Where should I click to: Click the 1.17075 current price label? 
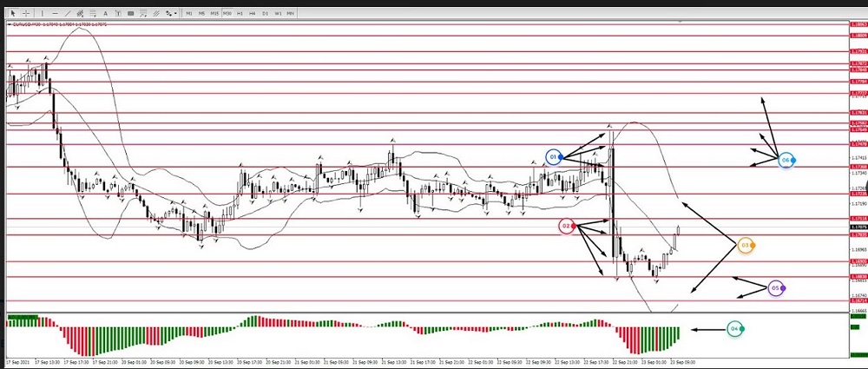[858, 227]
